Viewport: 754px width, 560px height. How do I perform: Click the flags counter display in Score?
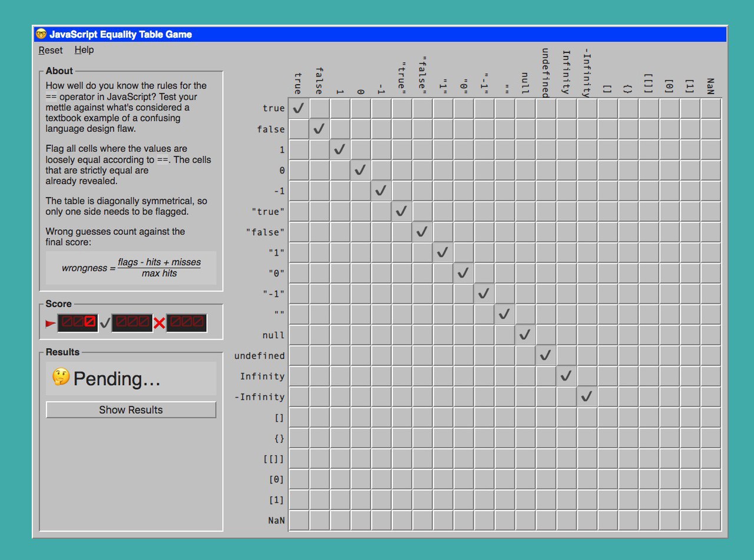click(78, 323)
